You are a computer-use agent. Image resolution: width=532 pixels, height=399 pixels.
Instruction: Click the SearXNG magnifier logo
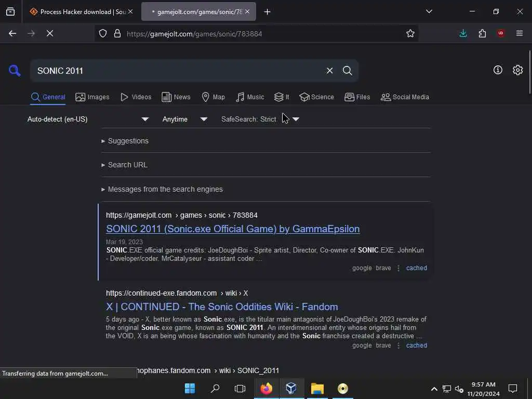(15, 71)
